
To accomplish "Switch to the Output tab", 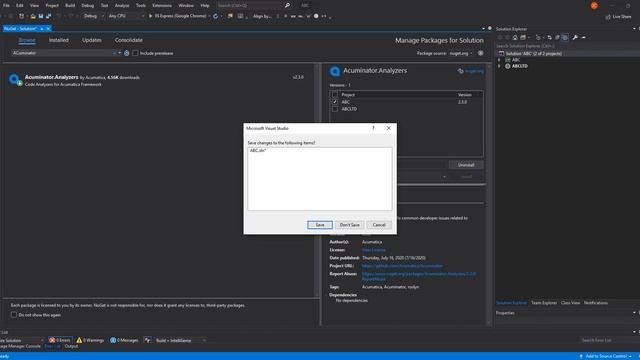I will coord(71,346).
